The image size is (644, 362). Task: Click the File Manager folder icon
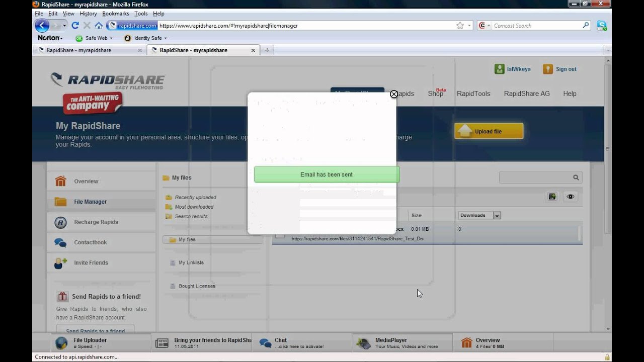(61, 202)
